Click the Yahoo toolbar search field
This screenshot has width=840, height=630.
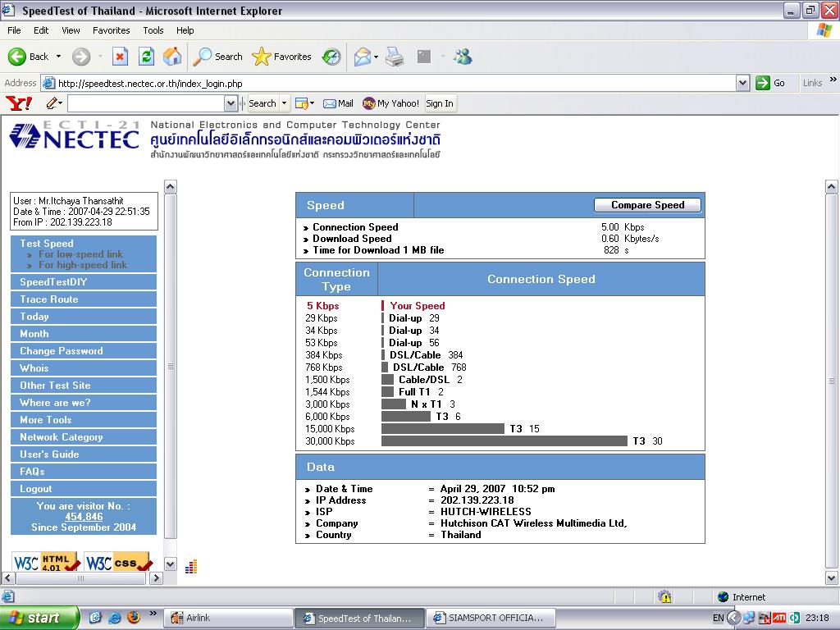pos(146,103)
